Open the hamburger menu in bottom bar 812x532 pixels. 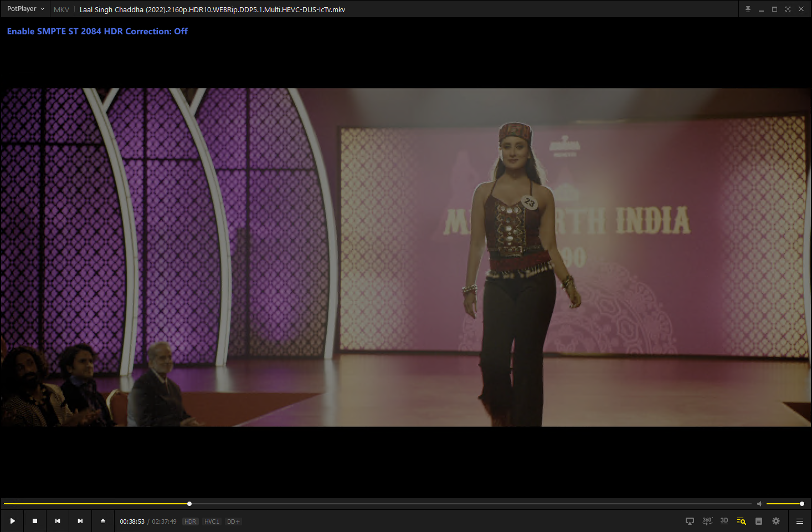click(x=800, y=521)
